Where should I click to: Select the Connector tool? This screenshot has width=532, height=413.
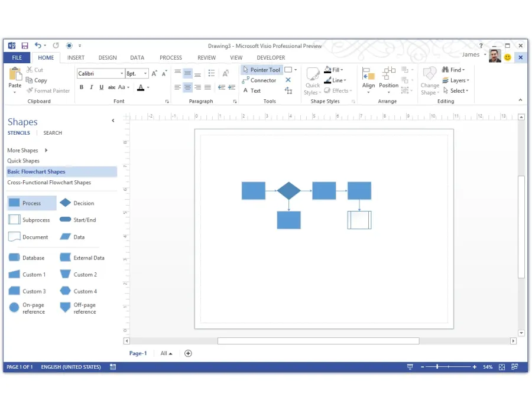[259, 80]
